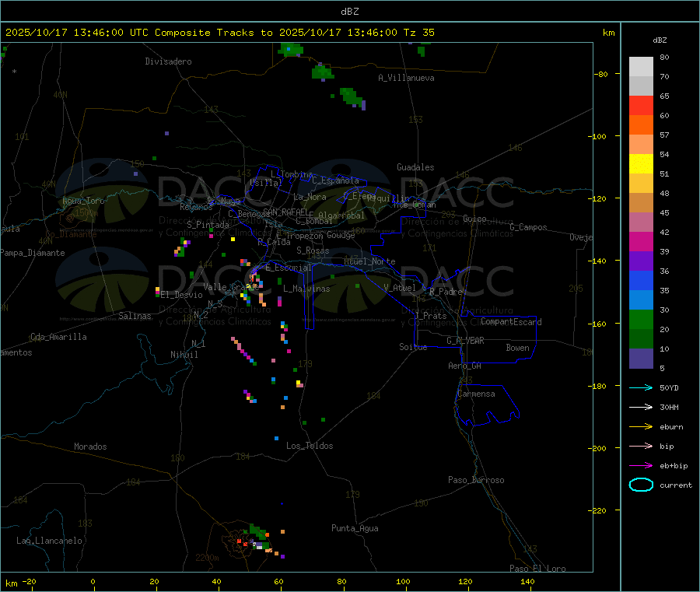The width and height of the screenshot is (700, 592).
Task: Select the 'J_Prats' place label
Action: click(430, 316)
